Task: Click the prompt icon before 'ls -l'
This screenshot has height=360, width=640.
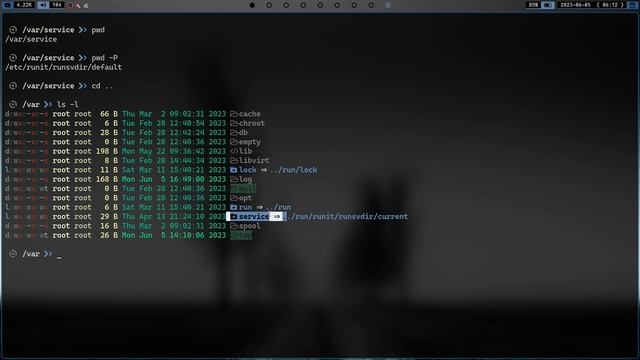Action: click(x=13, y=104)
